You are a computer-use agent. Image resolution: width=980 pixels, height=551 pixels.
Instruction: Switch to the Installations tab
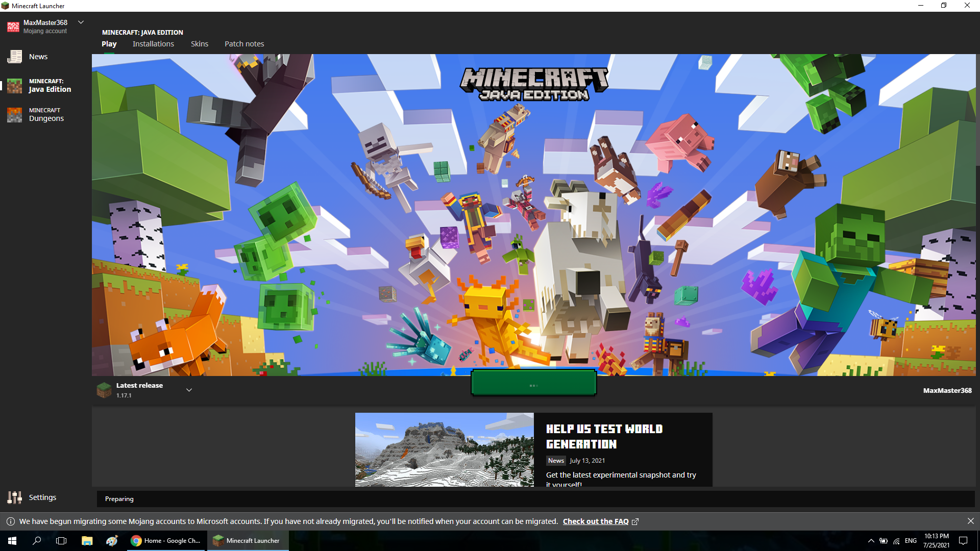point(153,44)
